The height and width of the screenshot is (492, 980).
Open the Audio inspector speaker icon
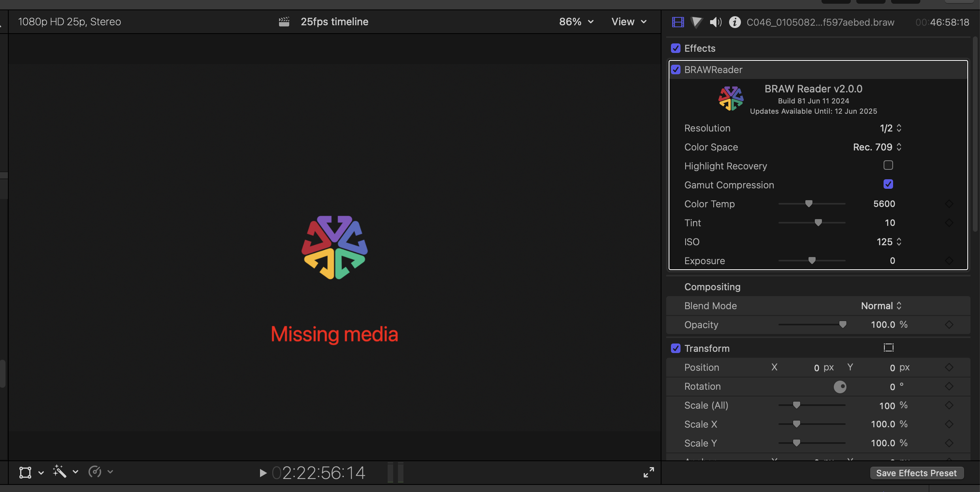point(715,22)
